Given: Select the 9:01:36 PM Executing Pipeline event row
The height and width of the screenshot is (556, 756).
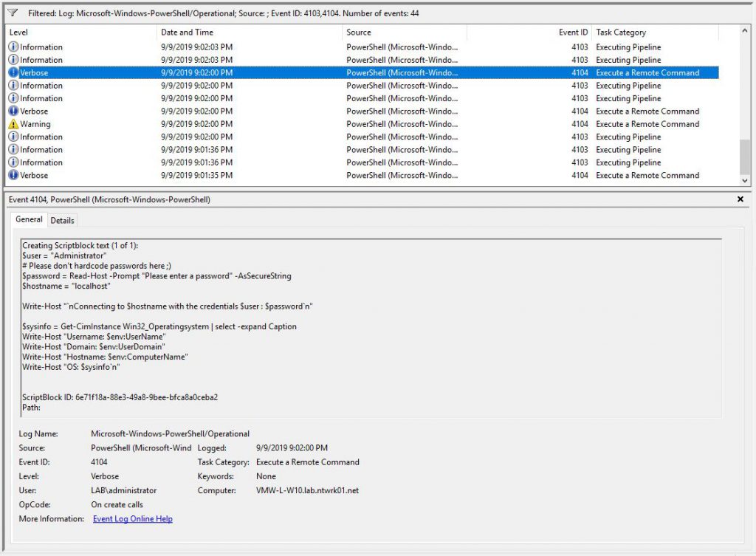Looking at the screenshot, I should pyautogui.click(x=221, y=149).
